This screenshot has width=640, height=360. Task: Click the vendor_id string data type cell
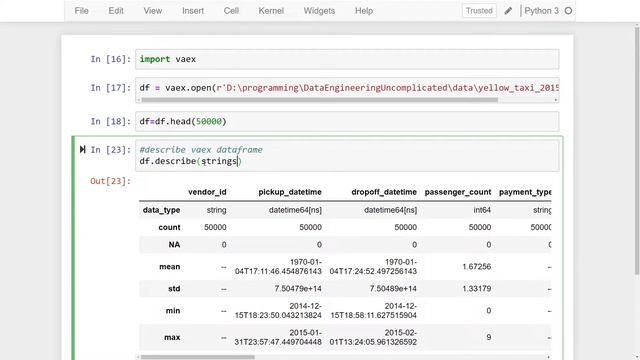coord(216,210)
